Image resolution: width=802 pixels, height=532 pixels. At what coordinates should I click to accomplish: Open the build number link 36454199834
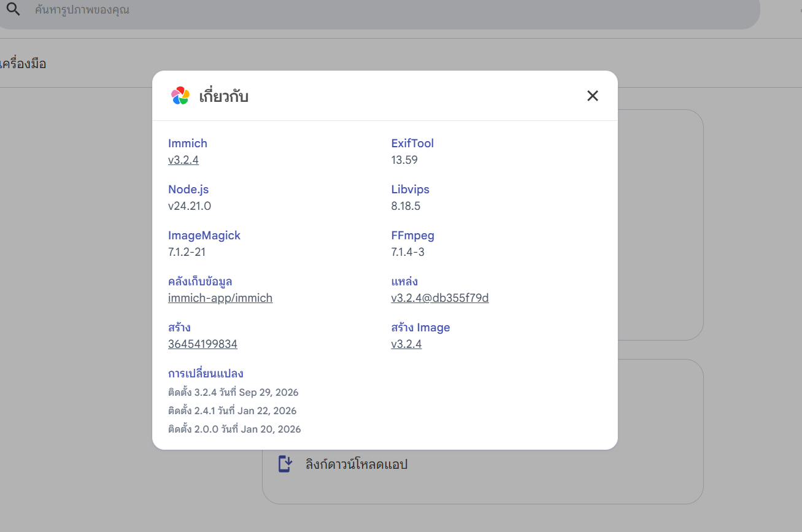(202, 344)
